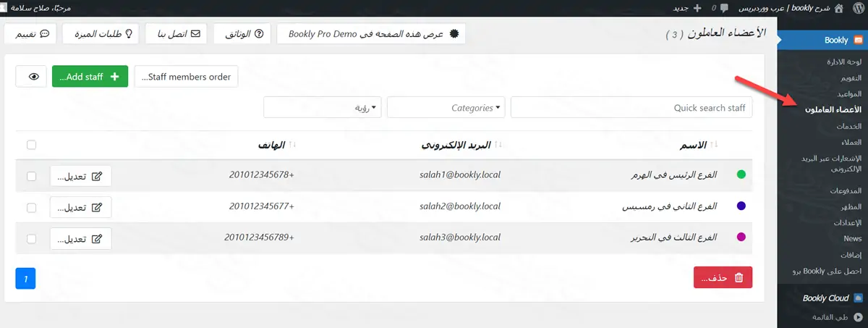This screenshot has height=328, width=868.
Task: Click اتصل بنا contact button
Action: pos(176,33)
